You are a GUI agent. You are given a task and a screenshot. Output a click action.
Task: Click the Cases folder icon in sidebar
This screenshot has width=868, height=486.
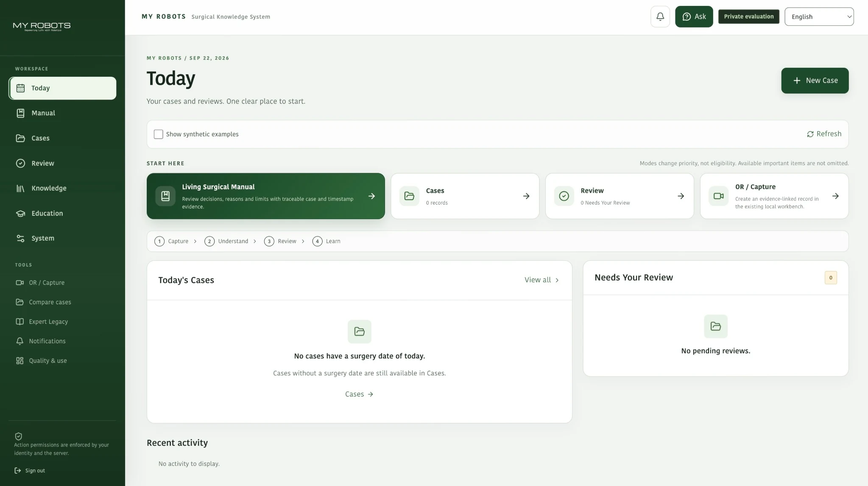(20, 138)
